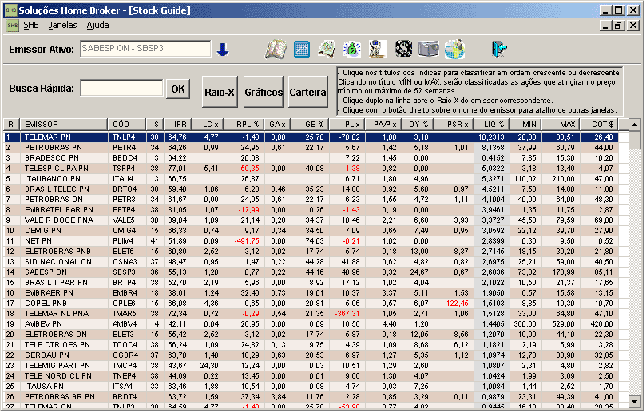Restore the inner Stock Guide window

[619, 26]
